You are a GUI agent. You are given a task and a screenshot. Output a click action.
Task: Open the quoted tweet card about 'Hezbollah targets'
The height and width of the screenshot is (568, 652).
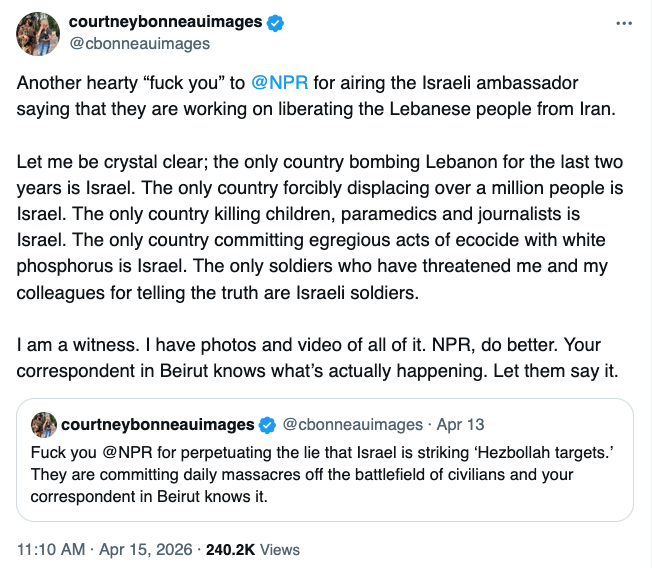(325, 480)
